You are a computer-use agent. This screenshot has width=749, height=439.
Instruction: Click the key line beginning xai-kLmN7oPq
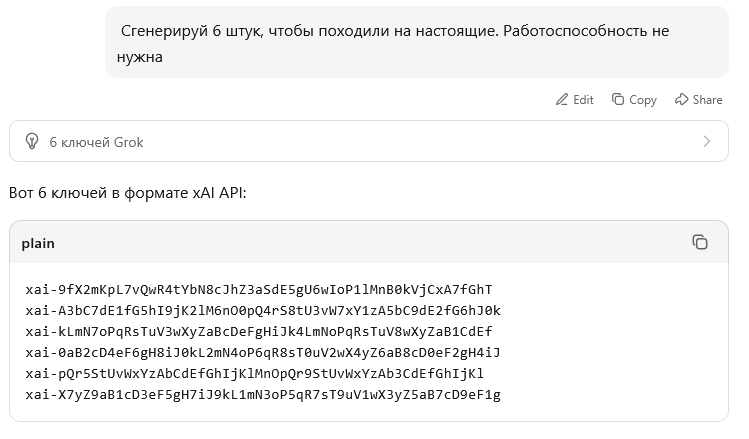pyautogui.click(x=259, y=332)
